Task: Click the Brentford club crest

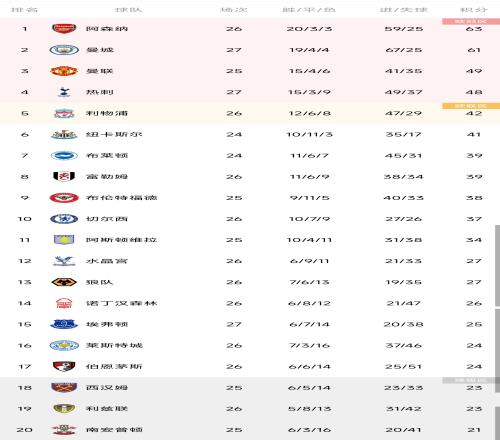Action: pyautogui.click(x=64, y=198)
